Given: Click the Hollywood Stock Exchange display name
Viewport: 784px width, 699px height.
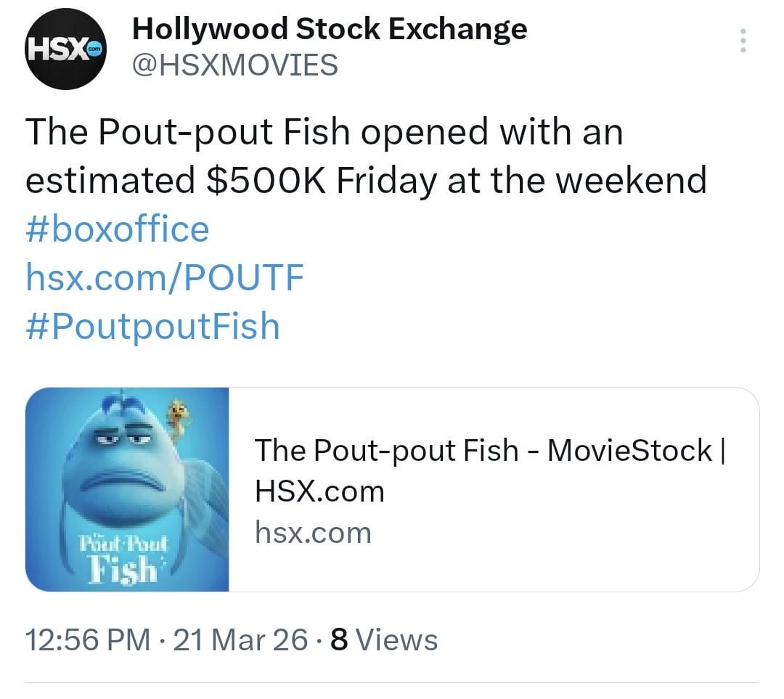Looking at the screenshot, I should coord(330,29).
